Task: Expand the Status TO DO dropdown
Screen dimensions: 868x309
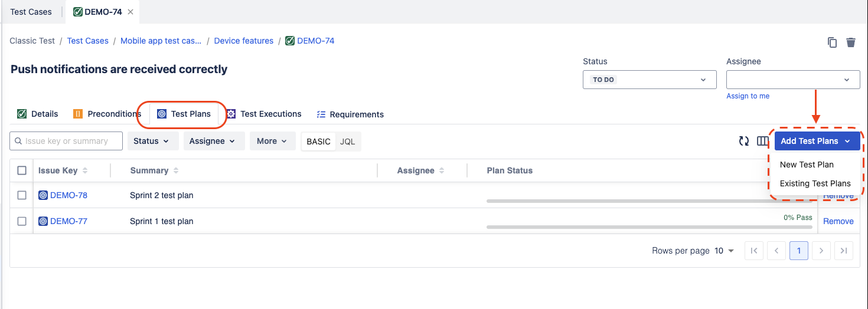Action: (x=649, y=80)
